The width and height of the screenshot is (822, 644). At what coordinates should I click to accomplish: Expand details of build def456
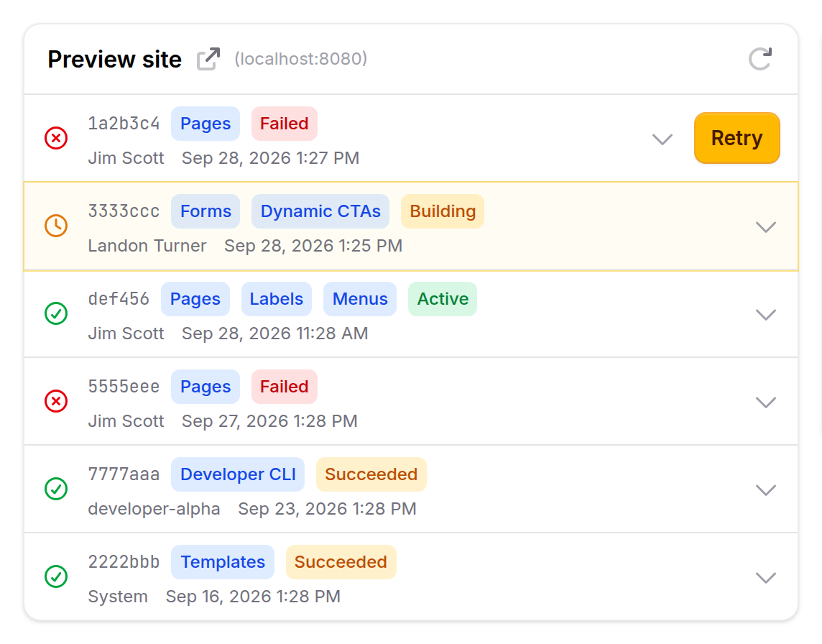pos(766,315)
